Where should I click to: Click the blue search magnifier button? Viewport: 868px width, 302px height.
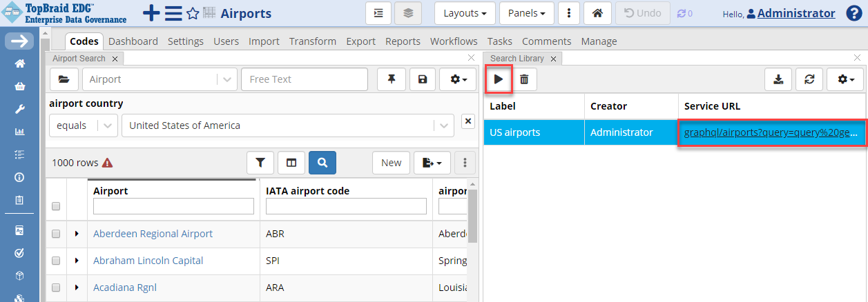(x=322, y=163)
